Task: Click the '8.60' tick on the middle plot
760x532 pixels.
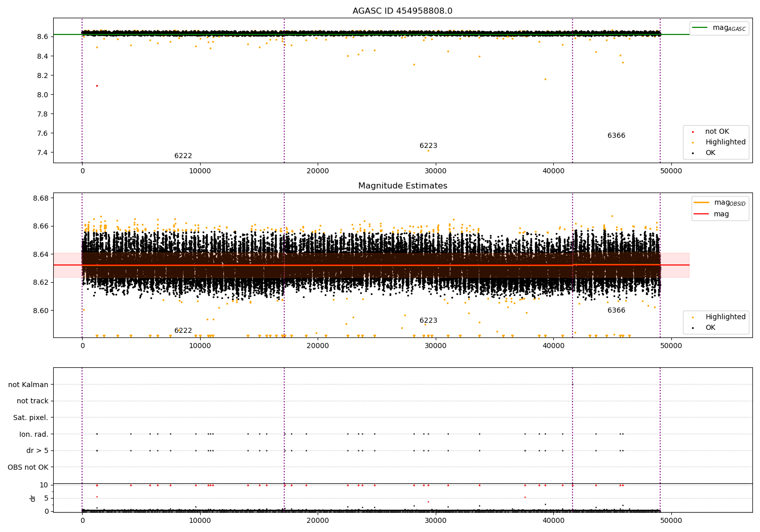Action: pos(41,311)
